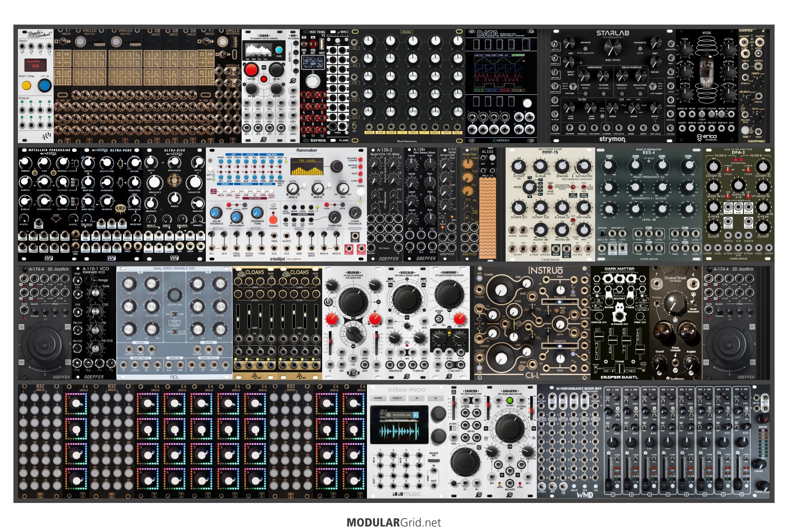The width and height of the screenshot is (788, 532).
Task: Turn the large center knob on Belgrad
Action: 354,302
